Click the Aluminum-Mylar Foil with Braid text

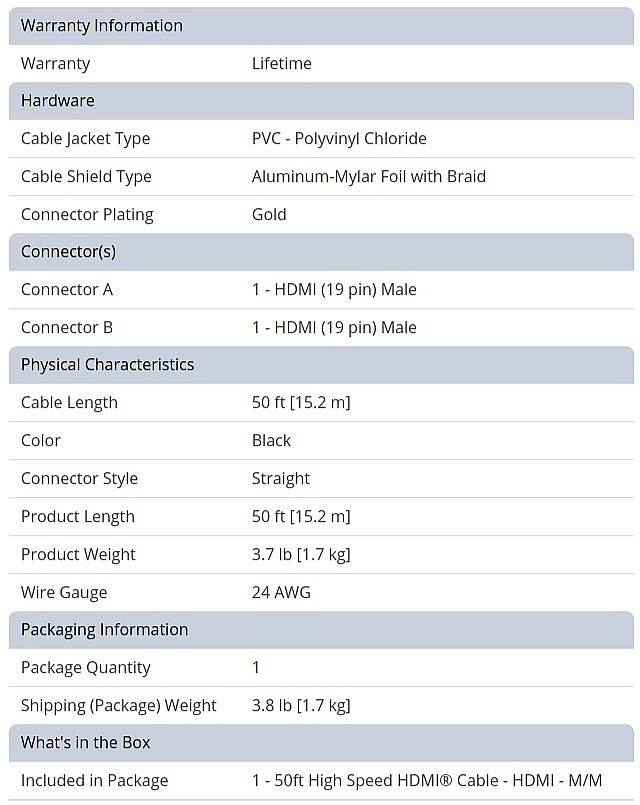click(x=368, y=177)
